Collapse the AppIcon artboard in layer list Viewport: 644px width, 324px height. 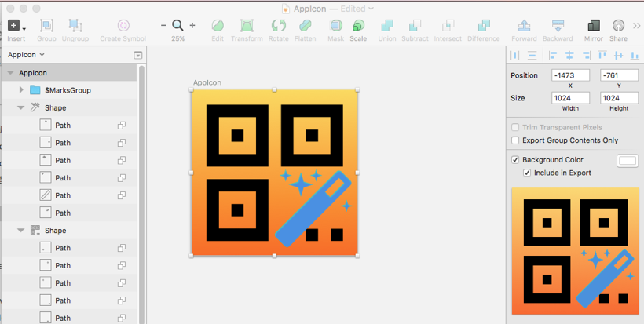[x=10, y=73]
